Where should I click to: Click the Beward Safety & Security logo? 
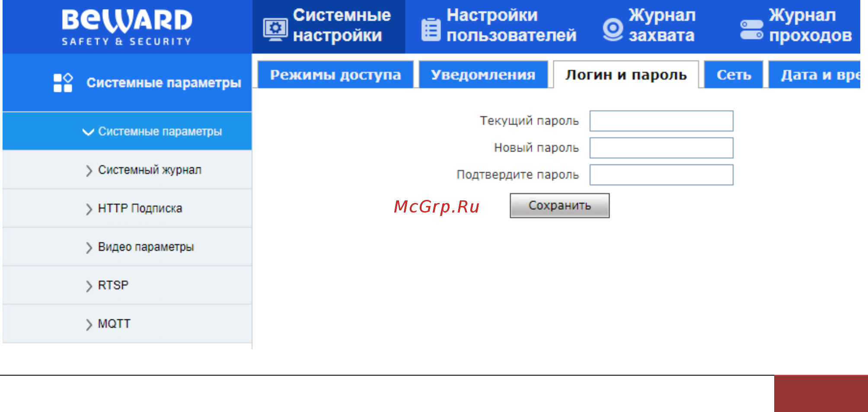pyautogui.click(x=127, y=27)
